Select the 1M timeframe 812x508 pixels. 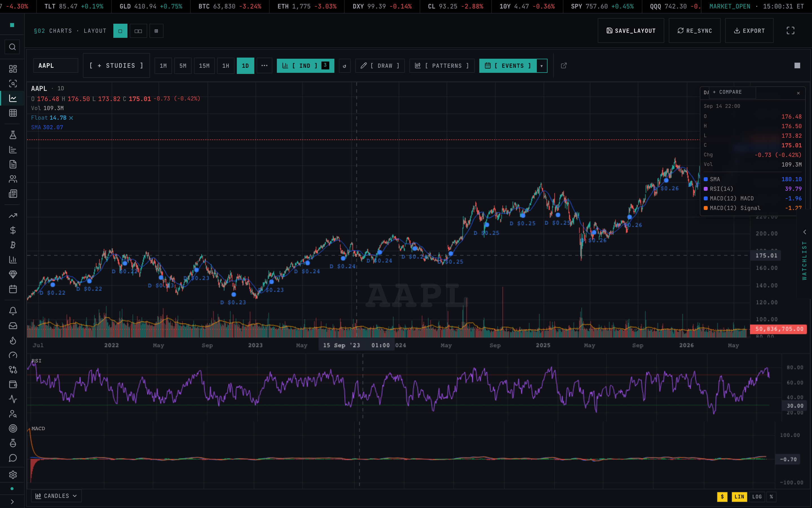point(163,66)
